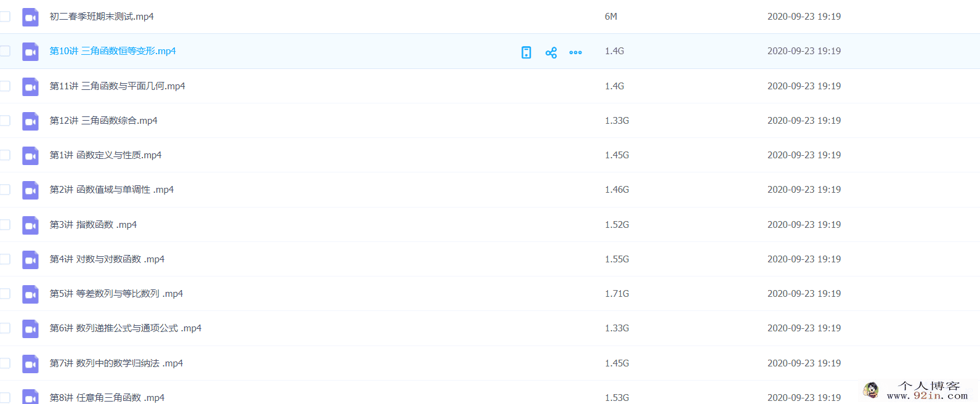Tick checkbox for 第10讲 三角函数恒等变形.mp4

(5, 51)
